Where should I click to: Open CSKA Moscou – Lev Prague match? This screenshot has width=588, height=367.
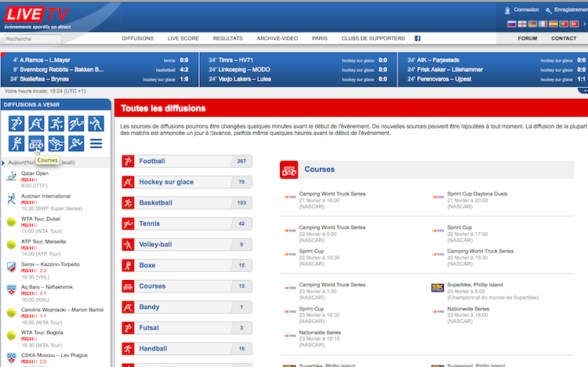(54, 355)
